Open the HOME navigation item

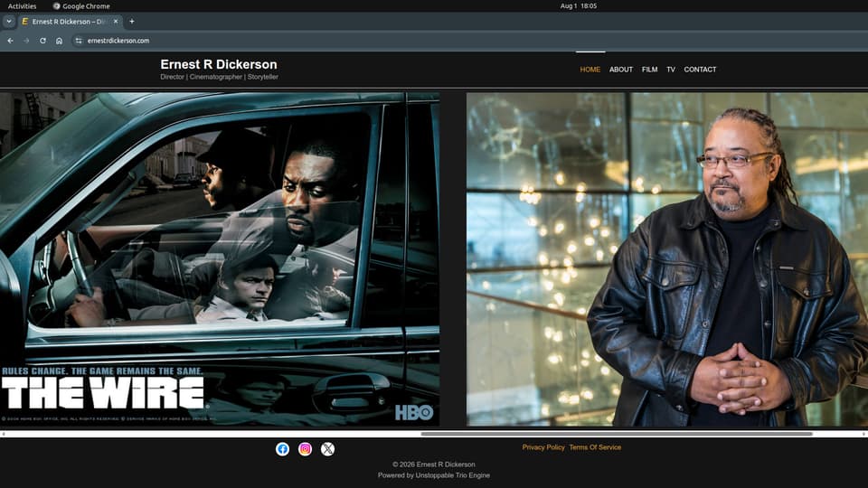[x=590, y=70]
